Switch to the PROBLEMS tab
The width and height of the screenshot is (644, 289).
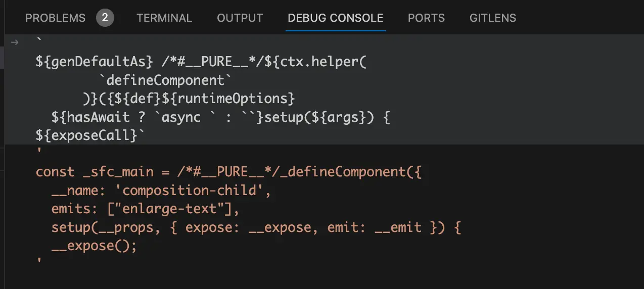click(x=55, y=18)
